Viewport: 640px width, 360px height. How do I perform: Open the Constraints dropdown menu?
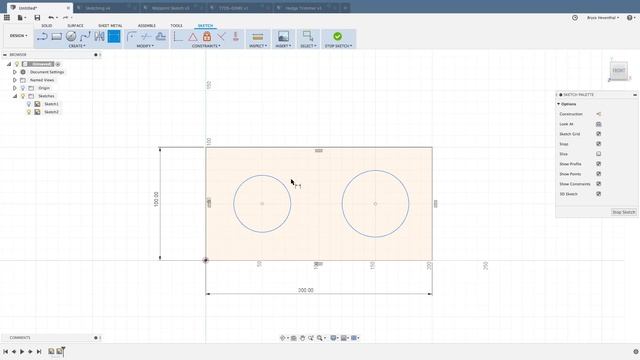(206, 46)
